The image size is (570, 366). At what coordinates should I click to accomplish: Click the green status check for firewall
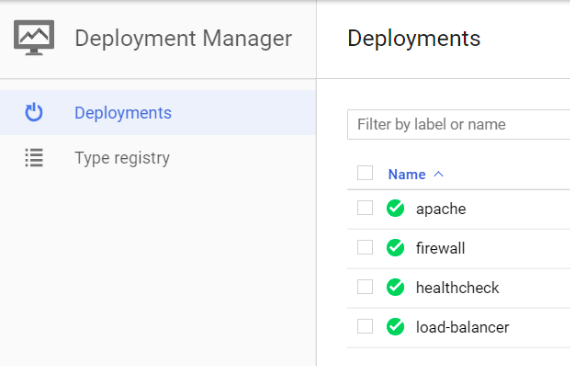pos(395,248)
